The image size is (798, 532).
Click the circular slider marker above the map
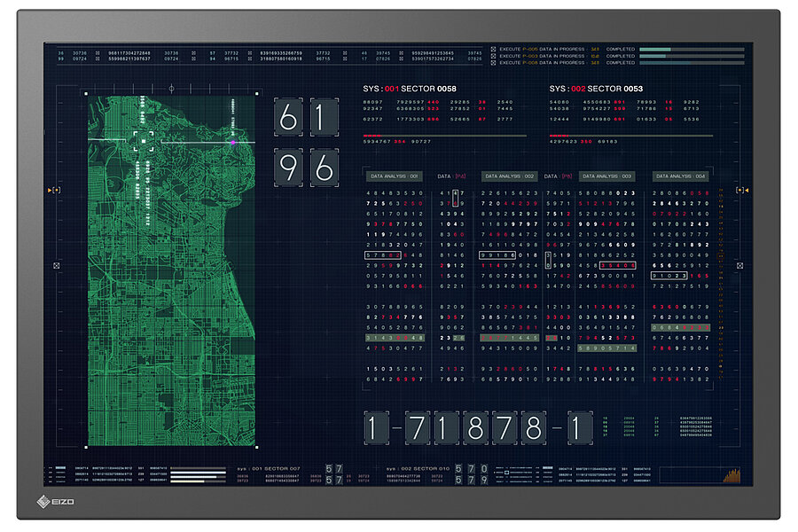point(171,90)
